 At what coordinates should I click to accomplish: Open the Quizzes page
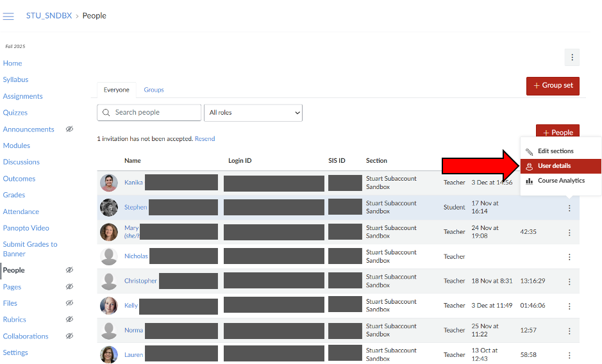[x=15, y=113]
